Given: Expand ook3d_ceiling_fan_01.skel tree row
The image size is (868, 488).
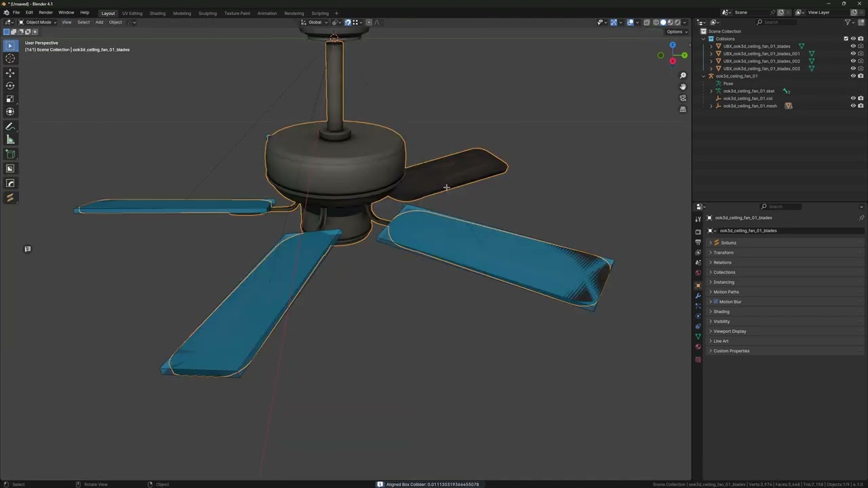Looking at the screenshot, I should click(x=711, y=91).
